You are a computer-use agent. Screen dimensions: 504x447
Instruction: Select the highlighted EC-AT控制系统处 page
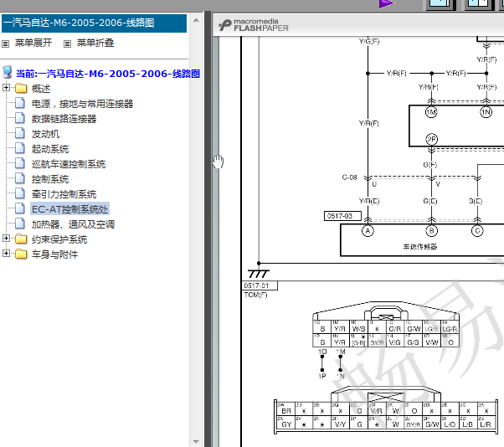click(x=69, y=209)
